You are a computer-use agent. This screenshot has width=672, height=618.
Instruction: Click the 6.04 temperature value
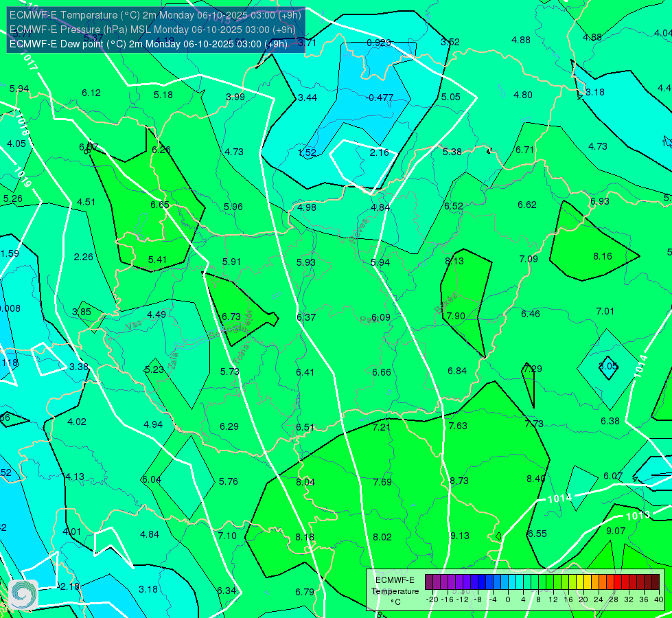point(151,479)
